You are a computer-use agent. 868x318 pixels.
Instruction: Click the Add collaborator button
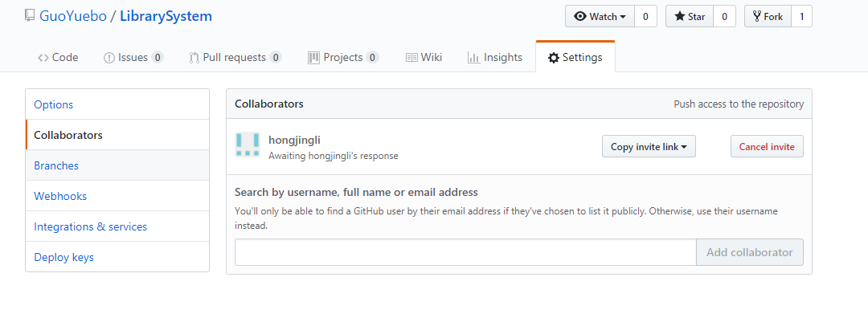click(750, 252)
